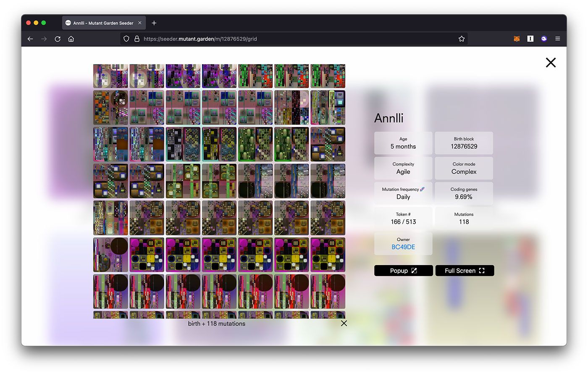Open owner BC49DE link
The image size is (588, 374).
[403, 247]
